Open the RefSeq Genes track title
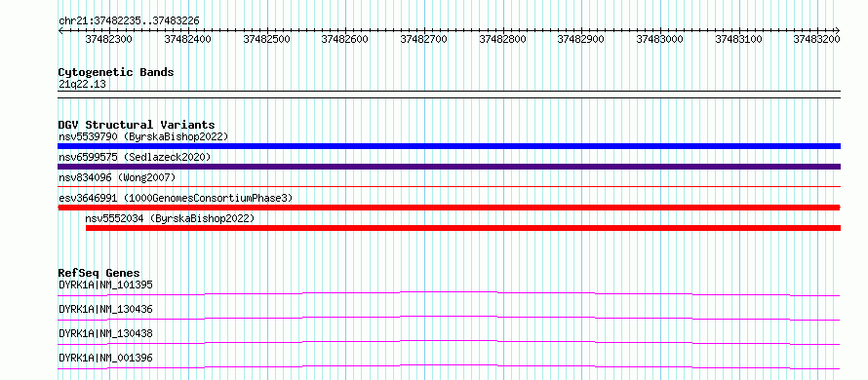868x380 pixels. (x=99, y=273)
